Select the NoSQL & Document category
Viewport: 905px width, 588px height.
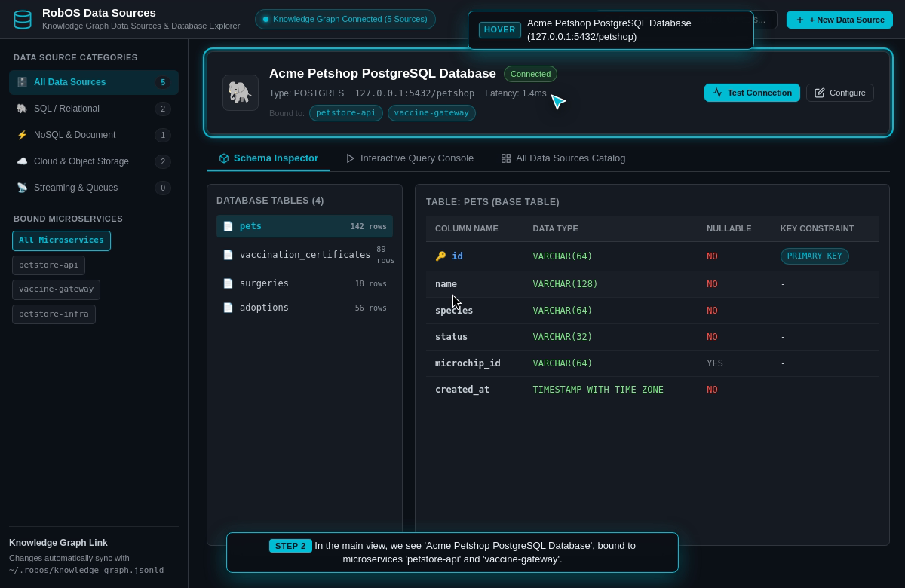click(94, 135)
